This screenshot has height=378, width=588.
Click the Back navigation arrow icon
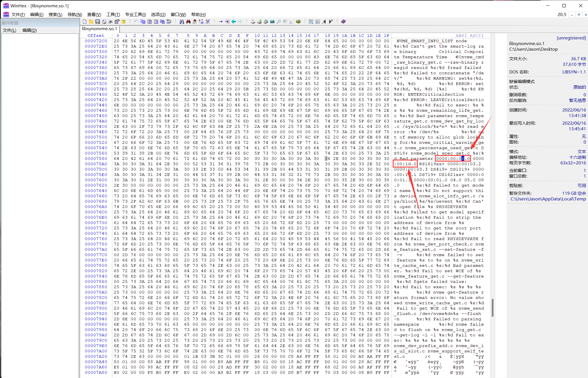click(234, 22)
